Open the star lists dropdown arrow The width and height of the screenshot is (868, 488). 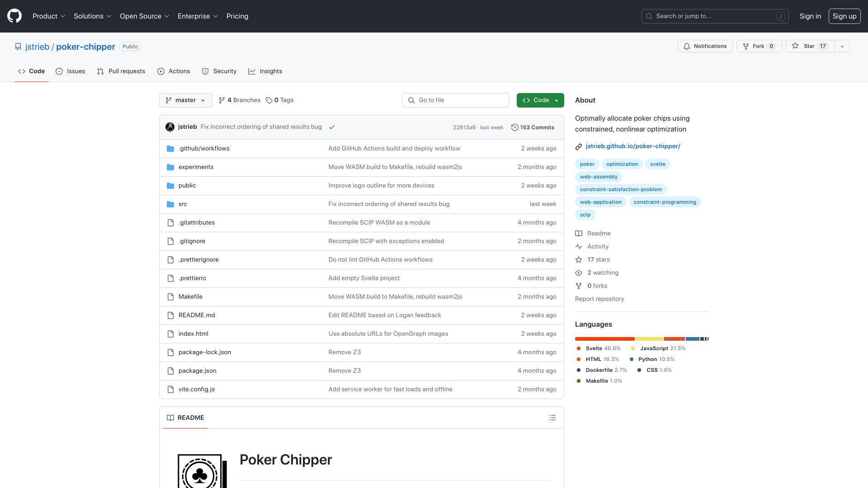842,46
